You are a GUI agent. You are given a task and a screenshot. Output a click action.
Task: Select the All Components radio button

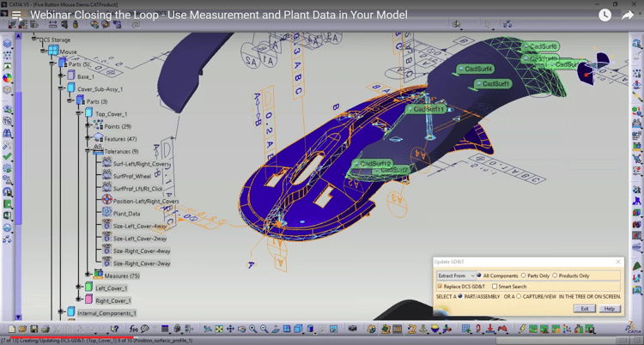click(479, 275)
